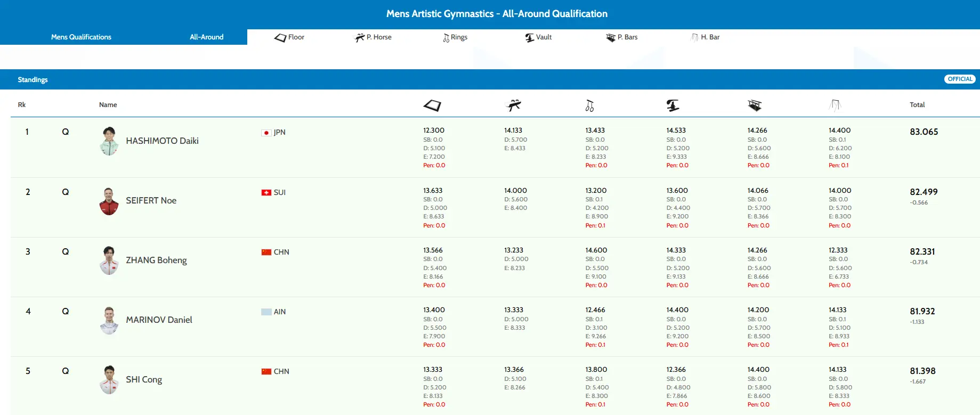Select the Rings tab
980x415 pixels.
(x=455, y=37)
